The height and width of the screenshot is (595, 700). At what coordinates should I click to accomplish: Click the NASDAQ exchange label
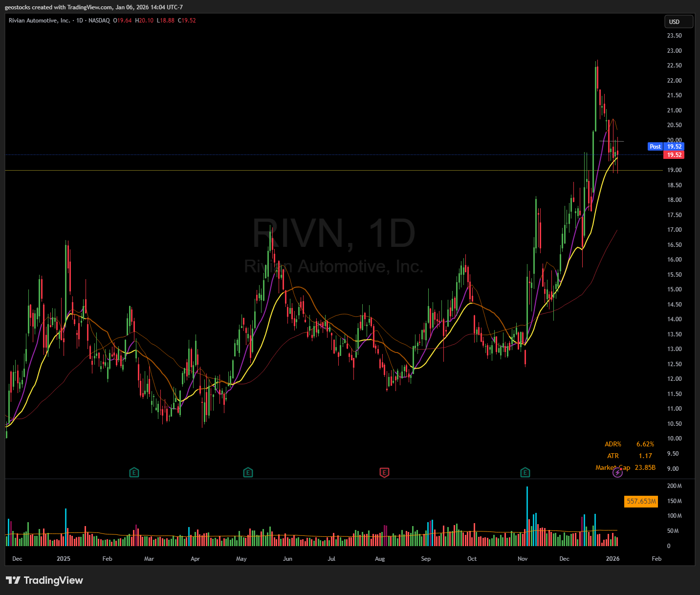[99, 21]
